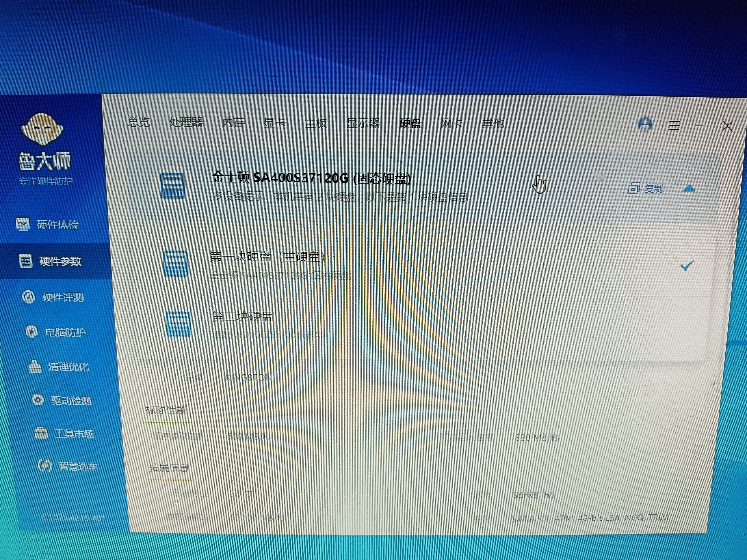Click the 600.00 MB/秒 transfer rate value

257,517
